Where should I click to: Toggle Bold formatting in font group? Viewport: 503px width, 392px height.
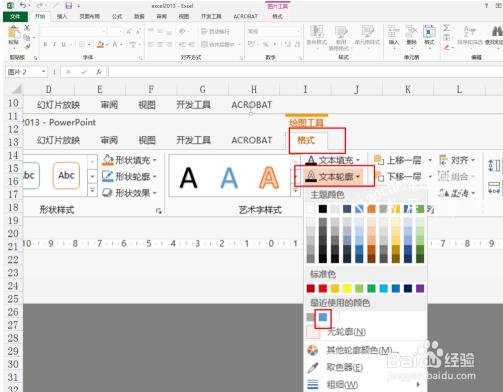pos(45,44)
